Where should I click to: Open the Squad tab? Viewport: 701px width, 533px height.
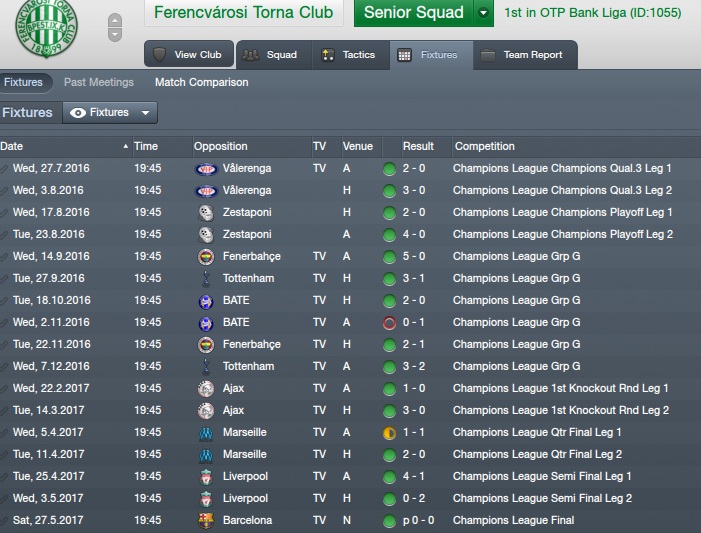(270, 55)
